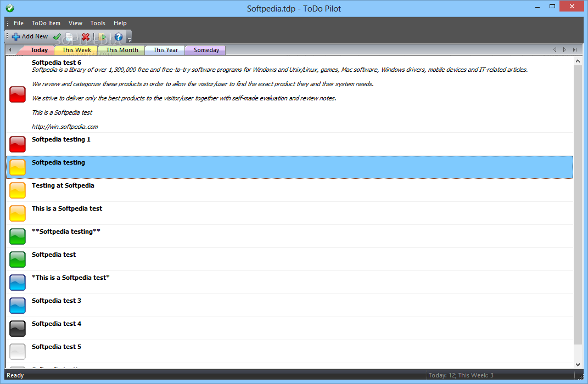Select the Softpedia testing 1 item

coord(289,144)
